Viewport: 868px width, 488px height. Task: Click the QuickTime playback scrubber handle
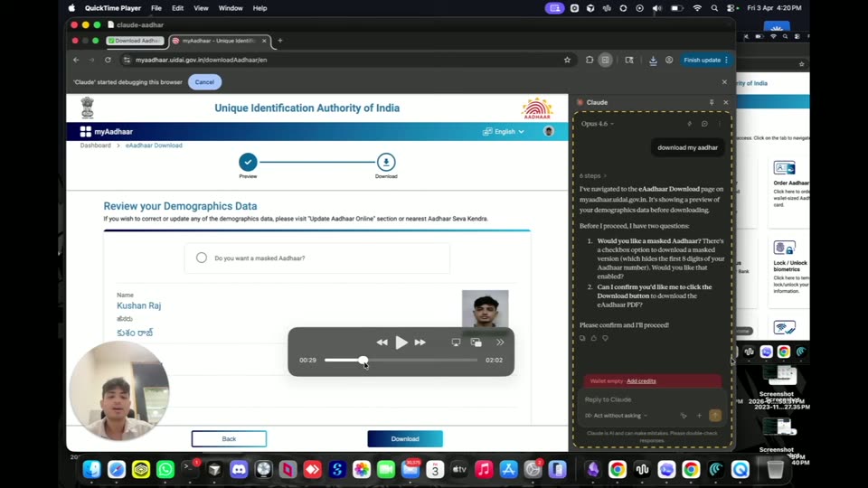click(363, 361)
